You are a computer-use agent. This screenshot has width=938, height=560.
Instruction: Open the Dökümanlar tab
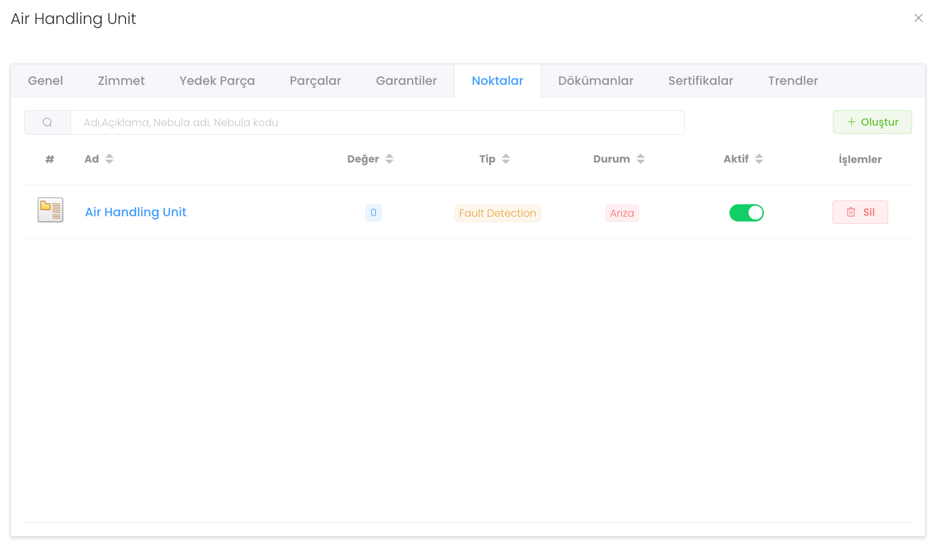click(x=596, y=81)
